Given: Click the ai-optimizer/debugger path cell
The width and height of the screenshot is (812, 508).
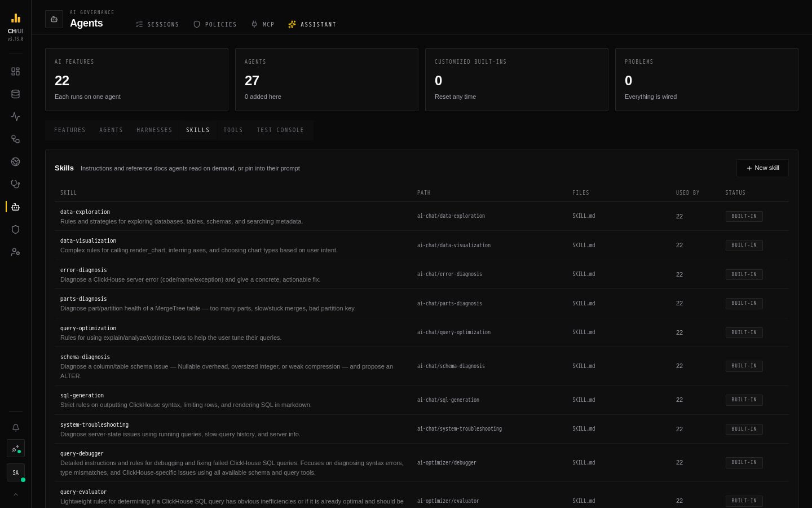Looking at the screenshot, I should [447, 463].
